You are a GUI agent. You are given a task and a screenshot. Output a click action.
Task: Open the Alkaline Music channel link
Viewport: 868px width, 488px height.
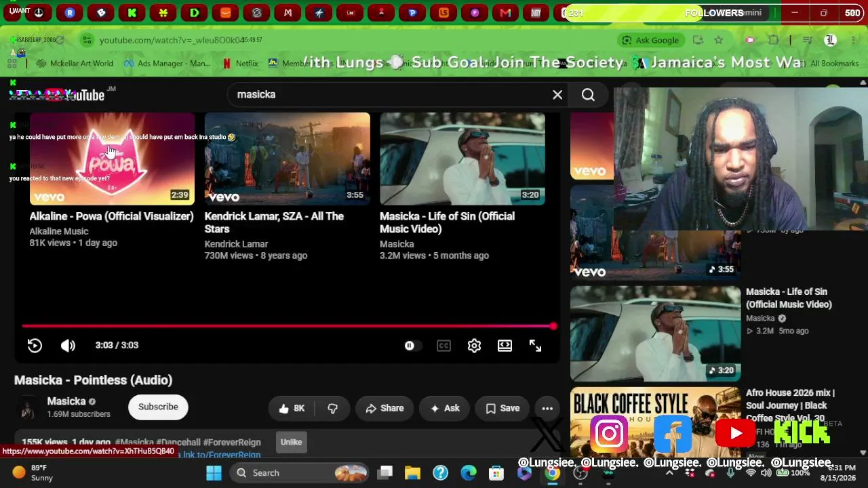tap(59, 231)
